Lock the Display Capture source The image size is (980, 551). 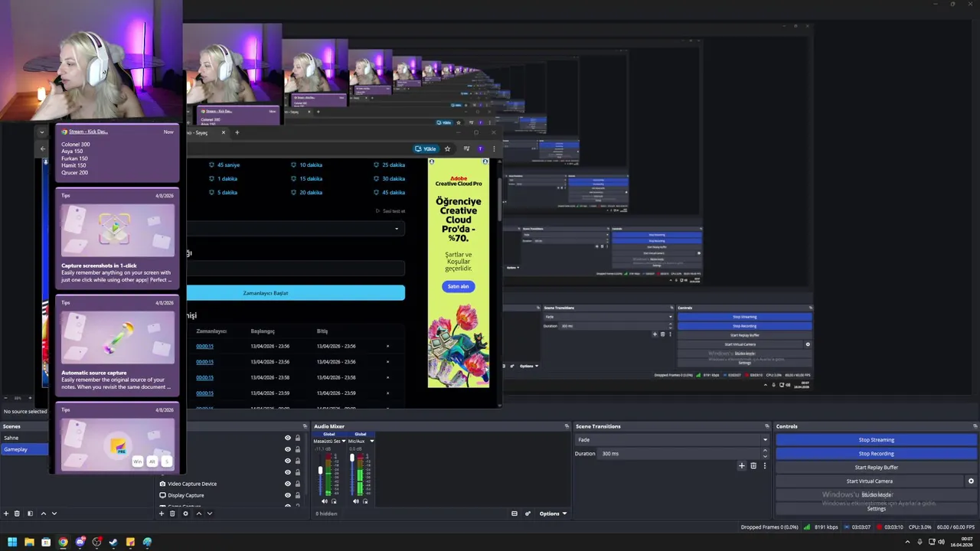click(x=298, y=495)
